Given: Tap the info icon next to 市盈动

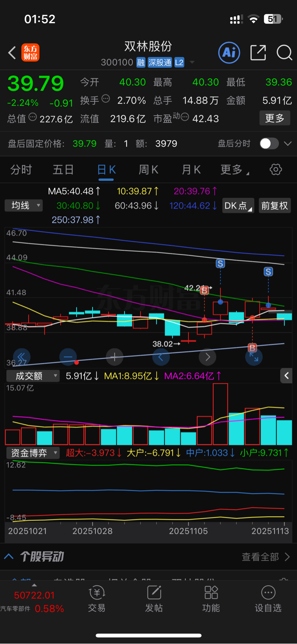Looking at the screenshot, I should click(185, 117).
